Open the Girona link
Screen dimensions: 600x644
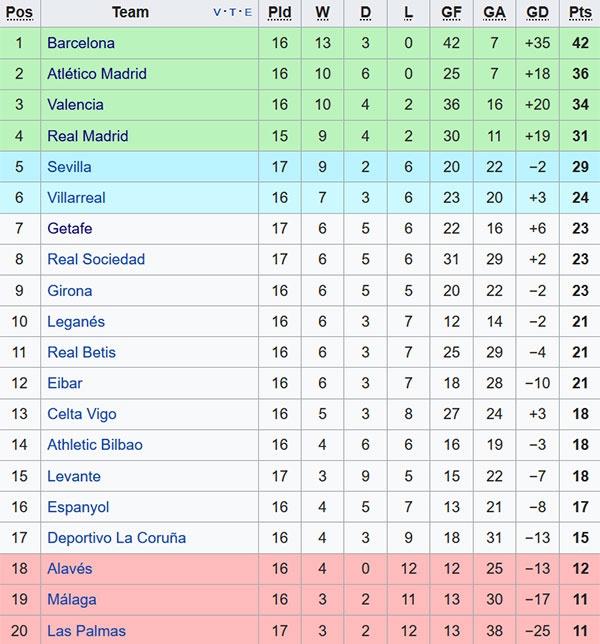[70, 291]
